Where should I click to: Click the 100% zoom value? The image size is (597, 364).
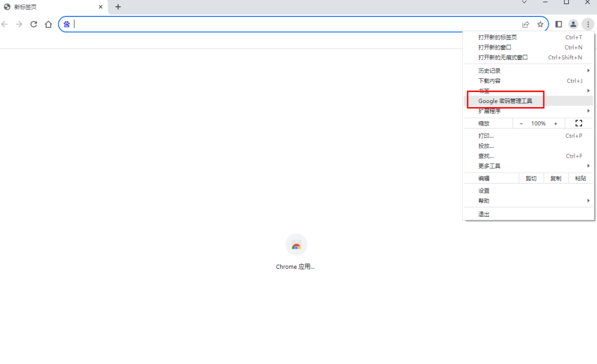[x=539, y=123]
